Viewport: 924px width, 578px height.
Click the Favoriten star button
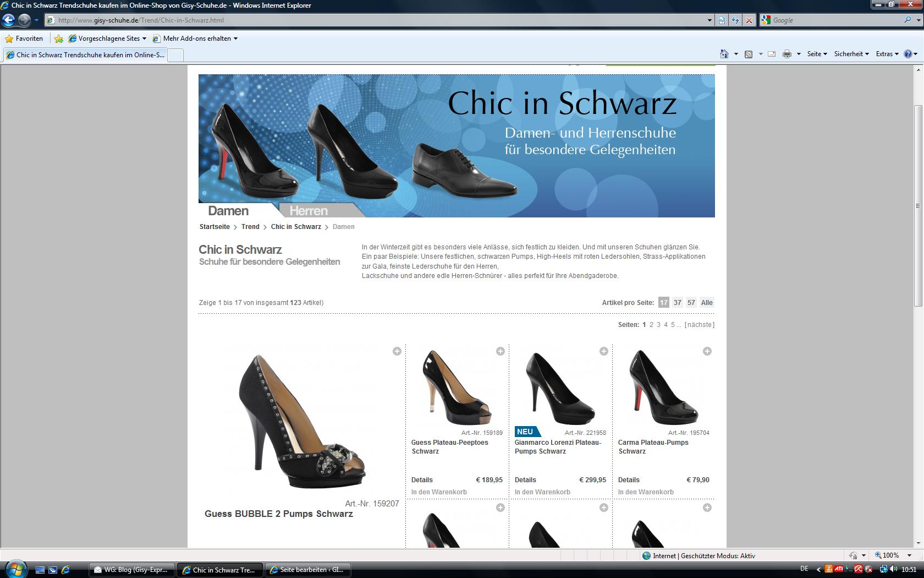point(24,39)
